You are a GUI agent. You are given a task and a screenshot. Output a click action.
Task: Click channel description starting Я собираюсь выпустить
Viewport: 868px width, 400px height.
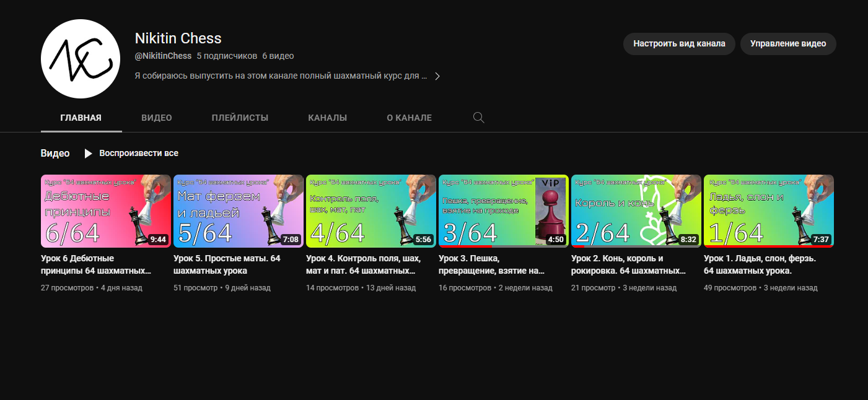click(281, 76)
